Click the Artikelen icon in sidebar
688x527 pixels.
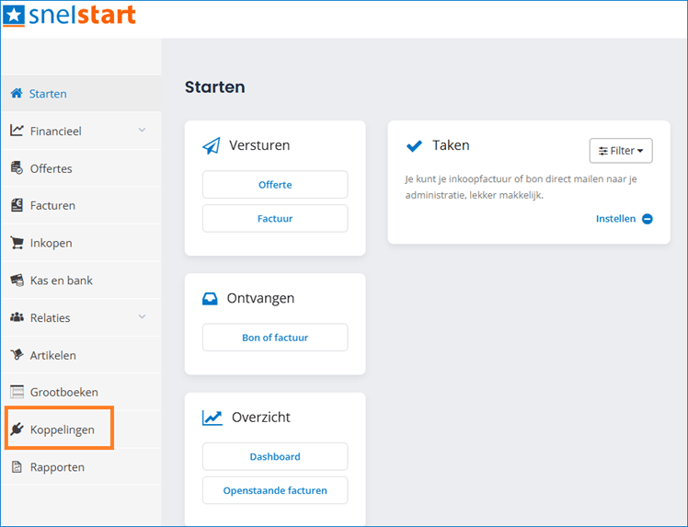[x=16, y=355]
